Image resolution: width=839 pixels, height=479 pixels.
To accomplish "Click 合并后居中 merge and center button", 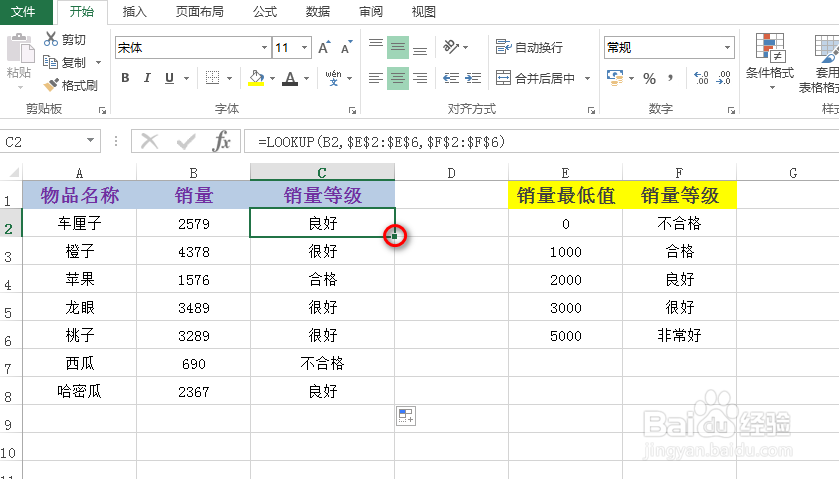I will coord(535,78).
